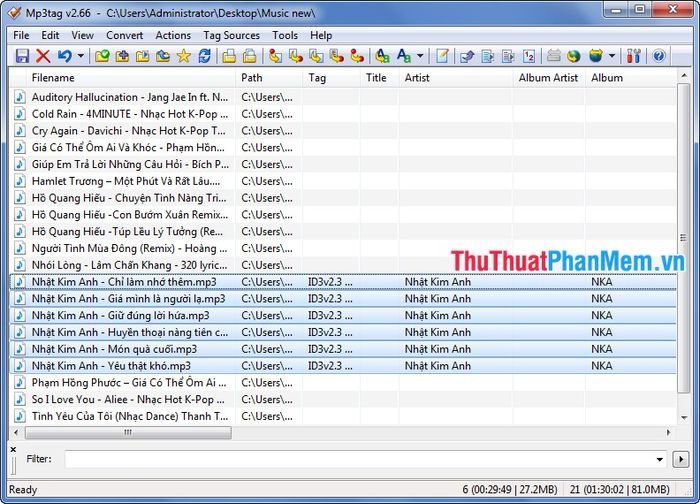Click the blue 'A' Actions (Quick) icon

tap(404, 56)
